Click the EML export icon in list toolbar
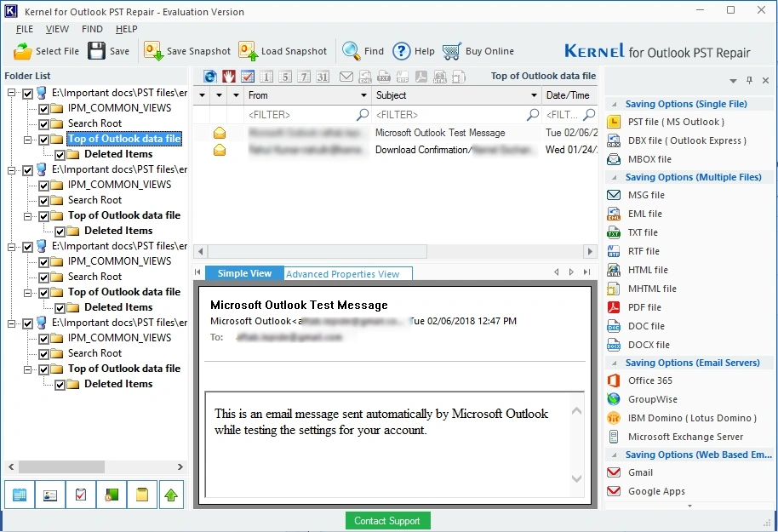The width and height of the screenshot is (778, 532). [365, 77]
